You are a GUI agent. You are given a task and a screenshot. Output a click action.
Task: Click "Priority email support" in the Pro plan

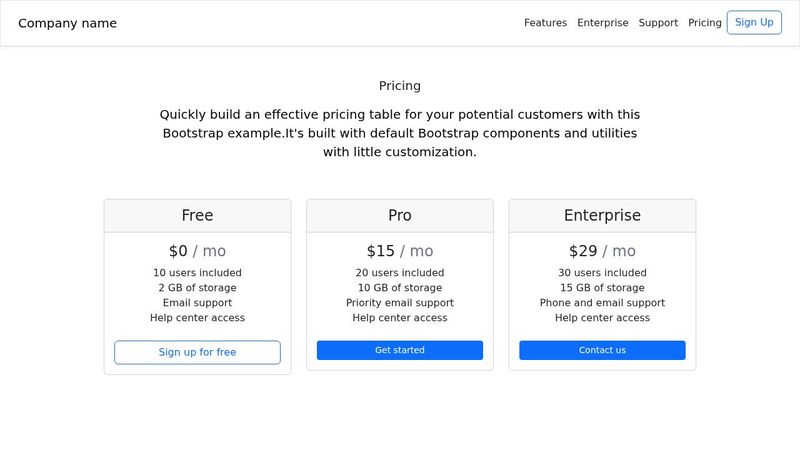(399, 303)
